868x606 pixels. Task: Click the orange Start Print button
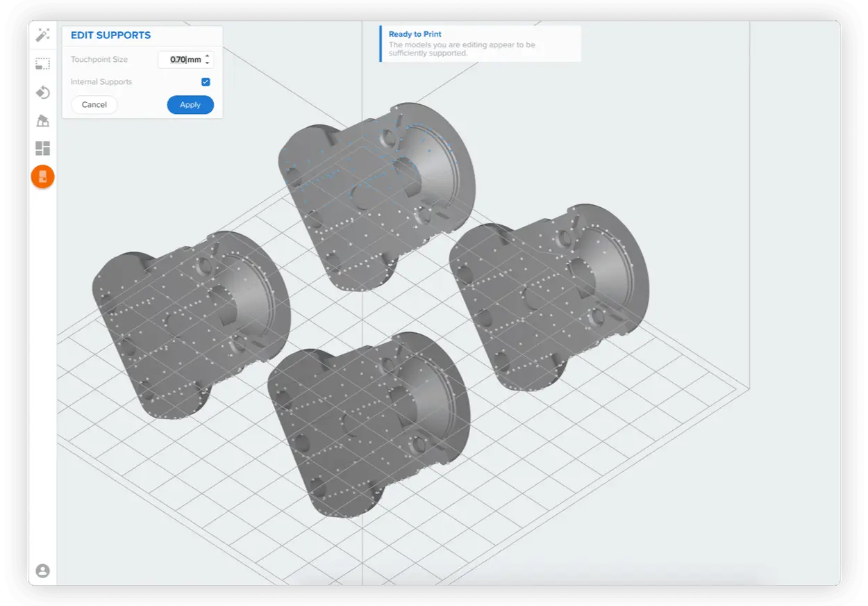tap(42, 177)
